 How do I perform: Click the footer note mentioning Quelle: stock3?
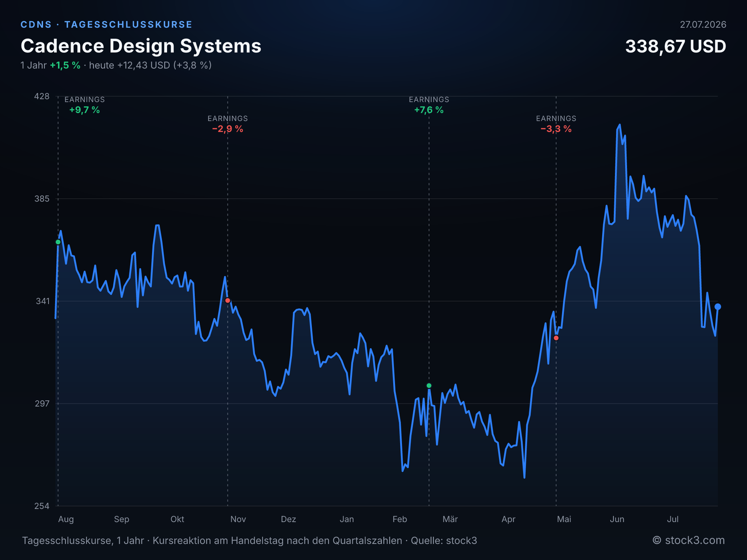pyautogui.click(x=249, y=541)
